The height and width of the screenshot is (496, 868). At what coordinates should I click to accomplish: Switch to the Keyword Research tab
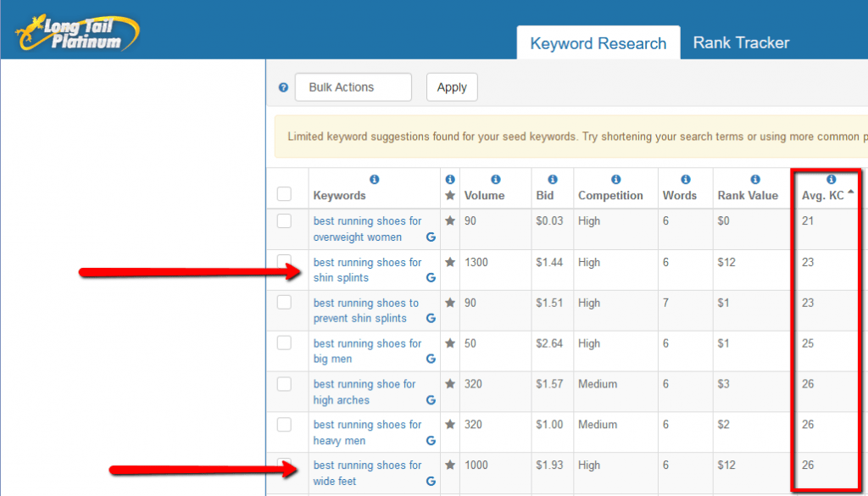[598, 43]
